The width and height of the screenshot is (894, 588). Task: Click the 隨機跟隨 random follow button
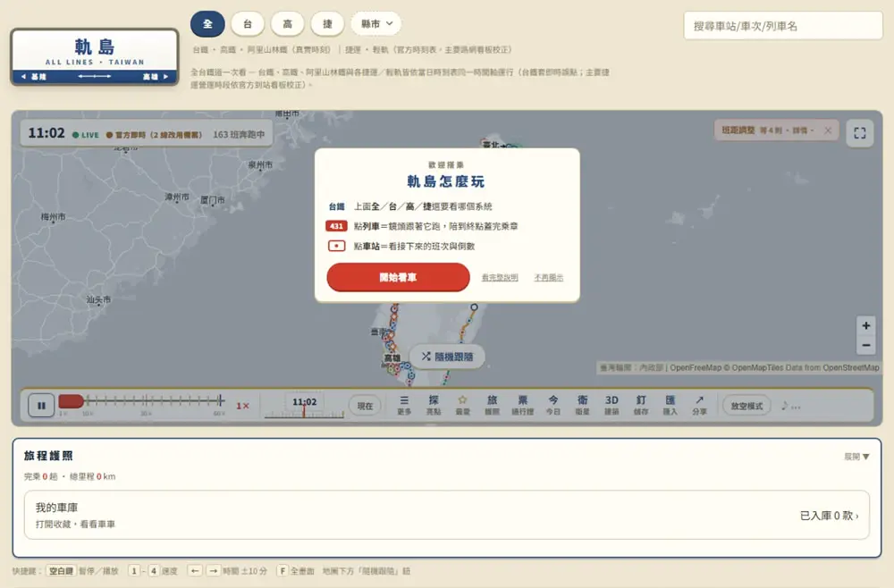point(448,357)
